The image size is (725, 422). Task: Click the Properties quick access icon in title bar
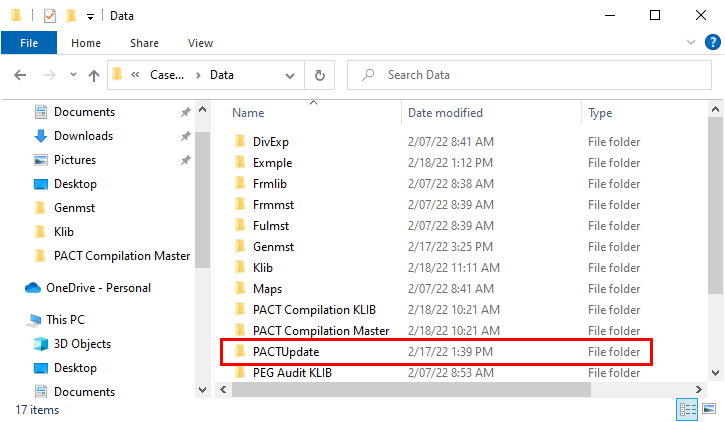pos(49,16)
